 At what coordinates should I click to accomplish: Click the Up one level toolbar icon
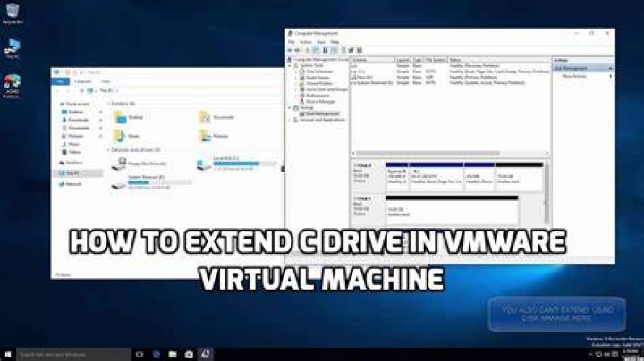point(307,50)
